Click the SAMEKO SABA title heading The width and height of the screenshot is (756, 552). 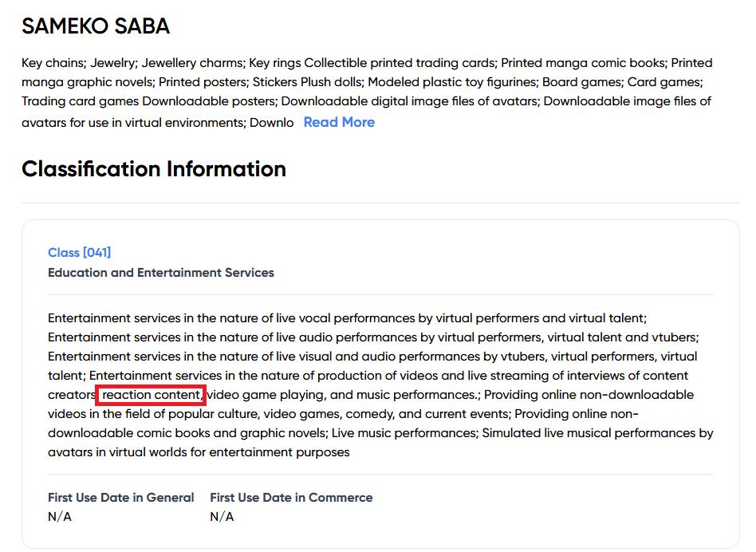(96, 26)
